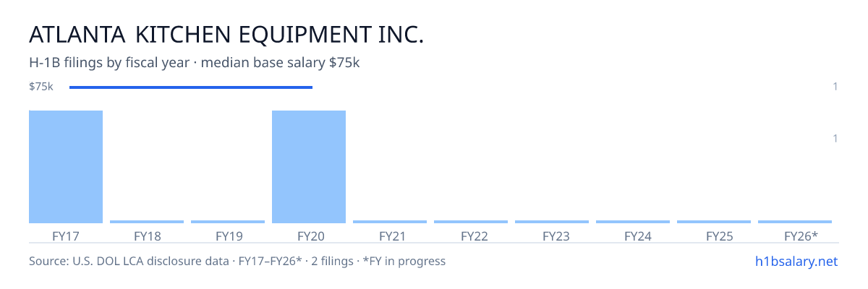Screen dimensions: 868x289
Task: Select the FY24 bar stub
Action: pos(633,222)
